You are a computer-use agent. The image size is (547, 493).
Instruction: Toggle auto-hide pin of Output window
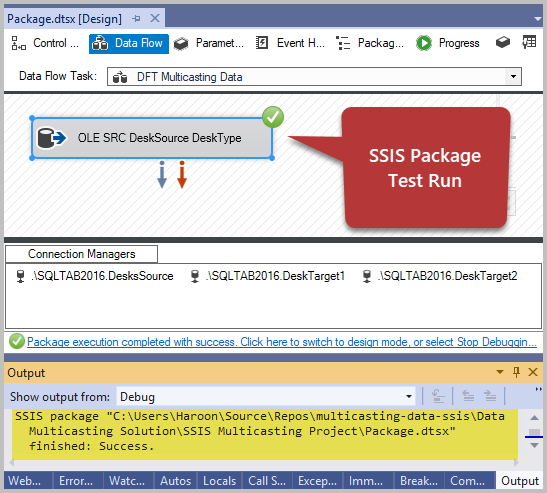click(x=517, y=372)
